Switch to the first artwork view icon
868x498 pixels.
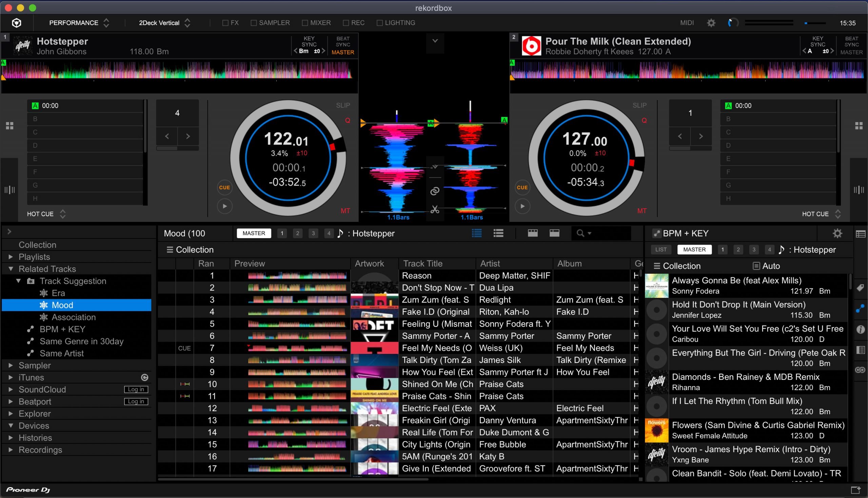point(533,233)
